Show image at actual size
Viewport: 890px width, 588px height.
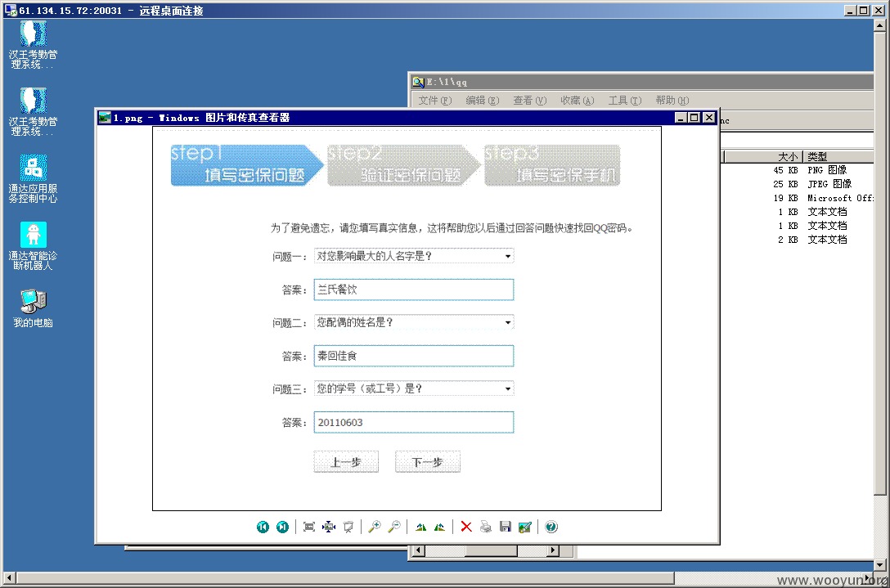329,527
